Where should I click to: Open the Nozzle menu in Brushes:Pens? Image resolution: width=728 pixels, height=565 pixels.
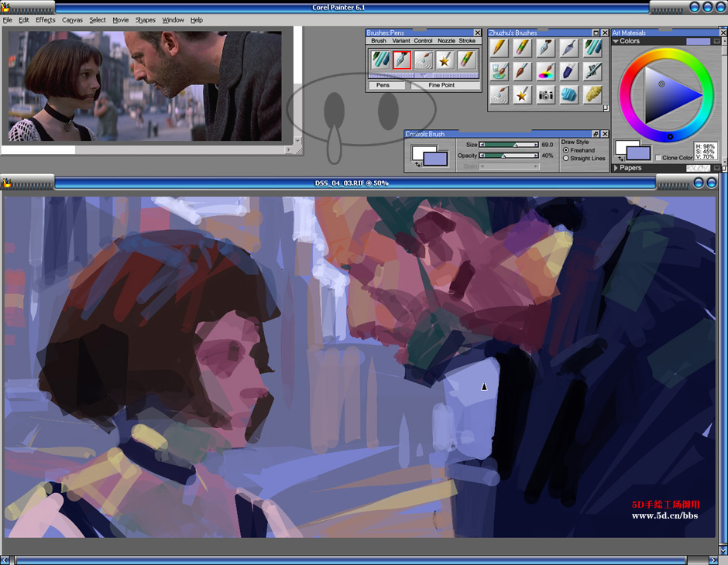(x=446, y=41)
